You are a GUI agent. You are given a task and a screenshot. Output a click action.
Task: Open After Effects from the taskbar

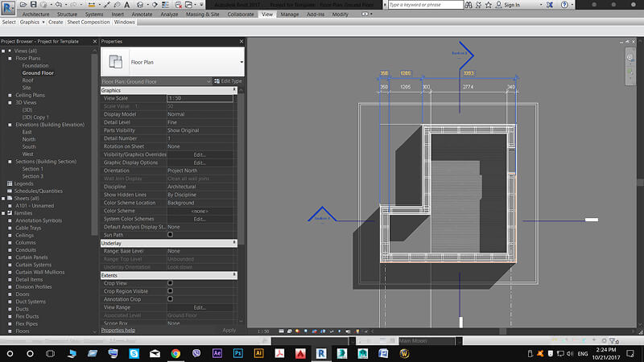coord(217,353)
